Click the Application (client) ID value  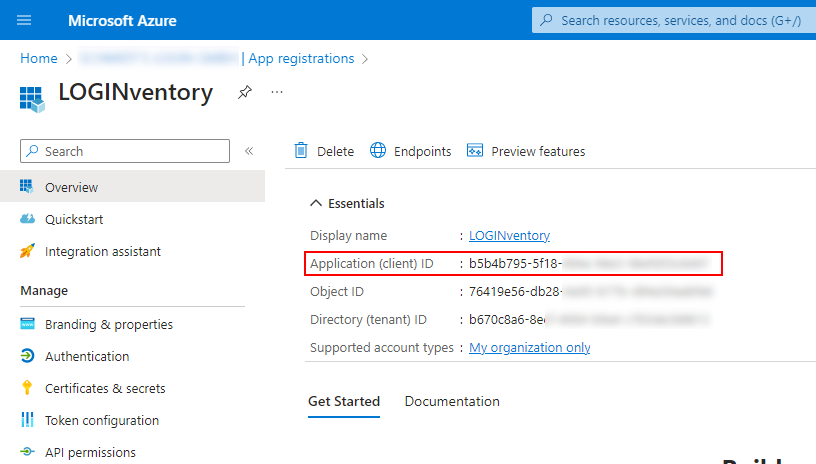pos(588,264)
